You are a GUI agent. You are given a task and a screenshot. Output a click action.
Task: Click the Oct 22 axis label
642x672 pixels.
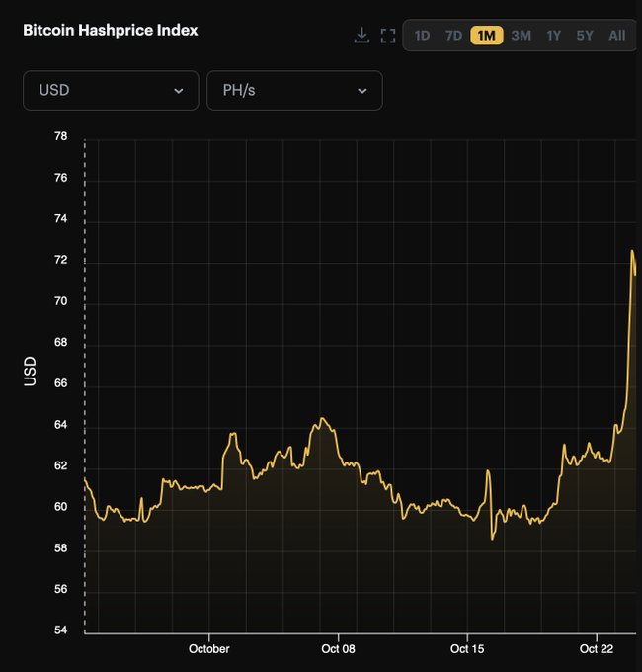point(597,649)
